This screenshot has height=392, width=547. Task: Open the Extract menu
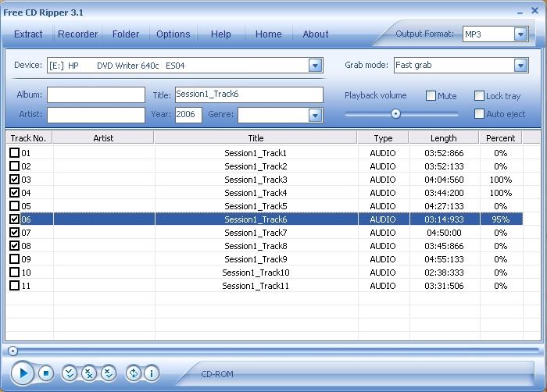coord(29,34)
